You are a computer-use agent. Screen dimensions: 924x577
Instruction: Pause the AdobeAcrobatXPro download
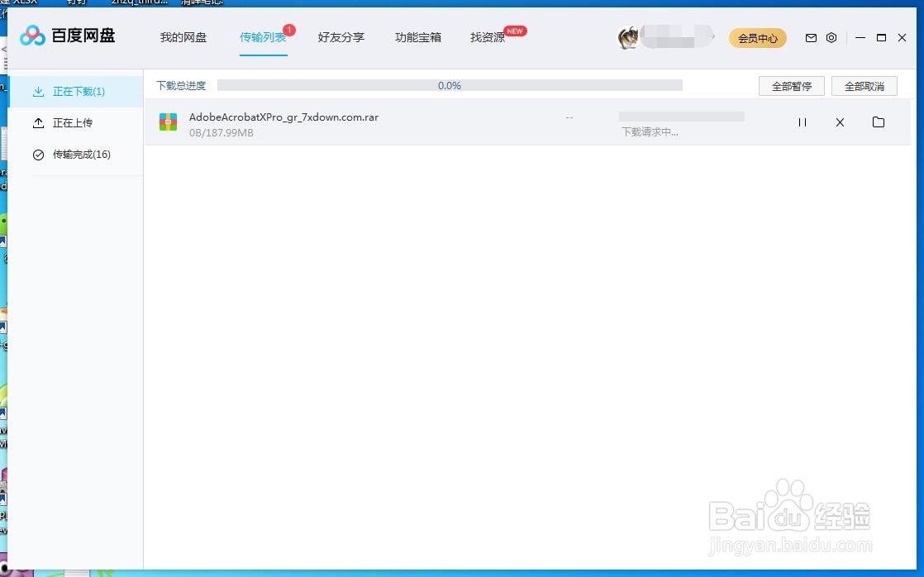802,122
